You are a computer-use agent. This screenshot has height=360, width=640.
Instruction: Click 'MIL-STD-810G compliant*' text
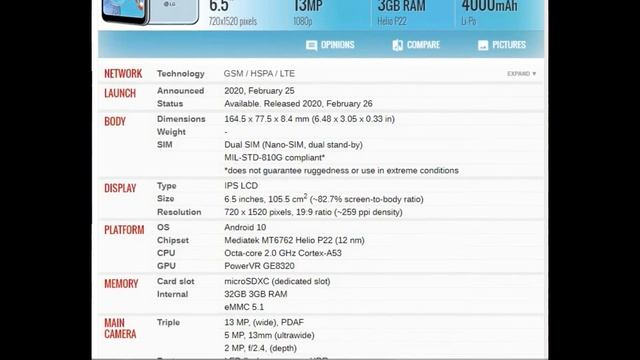click(x=275, y=158)
